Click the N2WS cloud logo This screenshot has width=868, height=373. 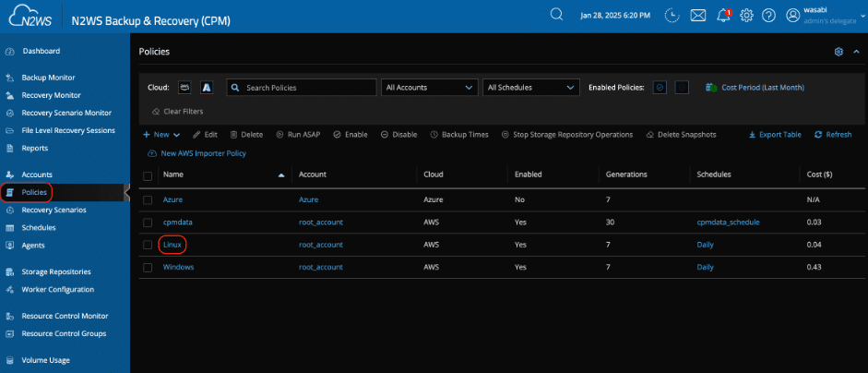pos(31,17)
